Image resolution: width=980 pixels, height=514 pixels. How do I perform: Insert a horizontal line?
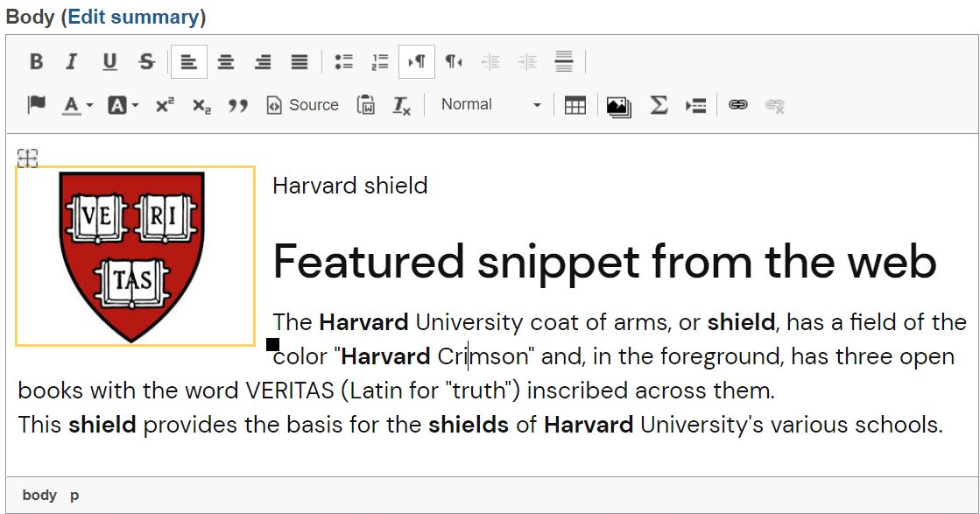click(564, 62)
